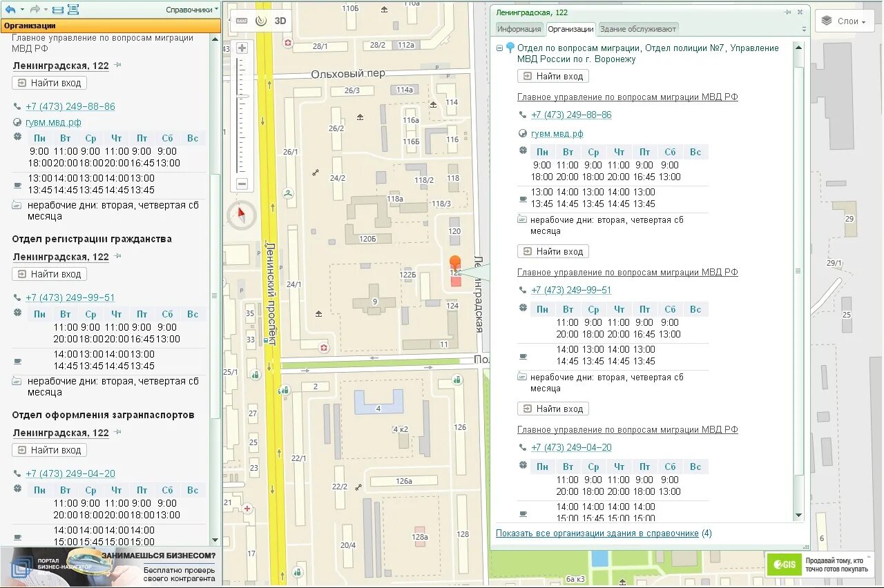This screenshot has width=884, height=588.
Task: Click the phone icon beside +7 (473) 249-04-20 in left panel
Action: (17, 474)
